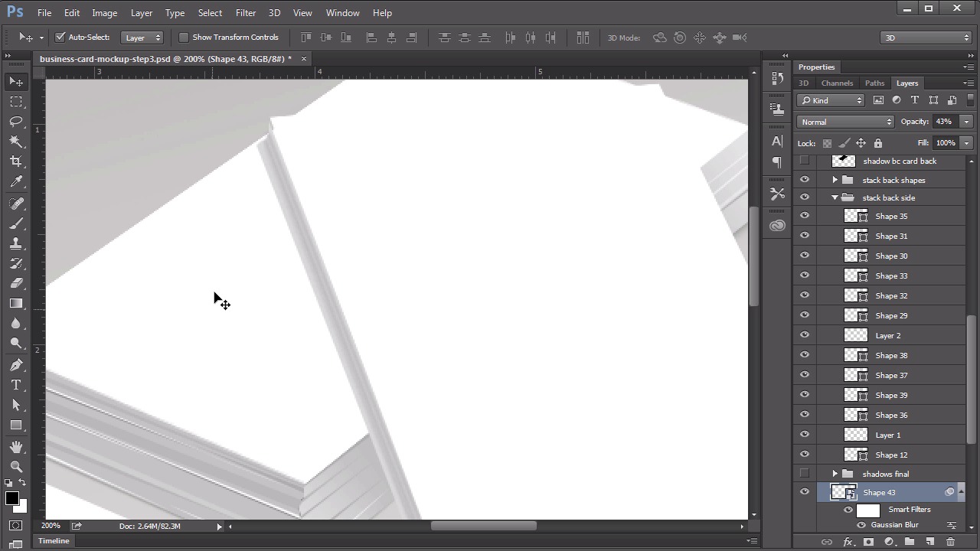Activate the Zoom tool
The image size is (980, 551).
(x=16, y=466)
